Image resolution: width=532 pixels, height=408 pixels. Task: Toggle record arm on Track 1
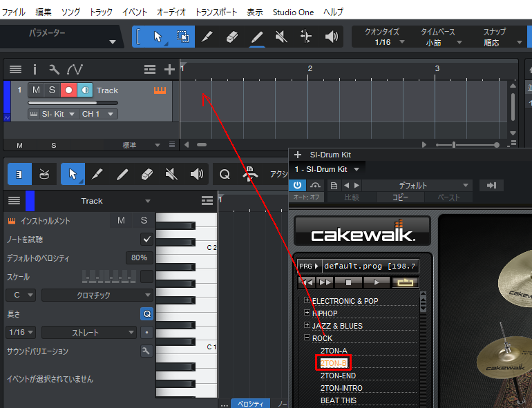coord(68,90)
